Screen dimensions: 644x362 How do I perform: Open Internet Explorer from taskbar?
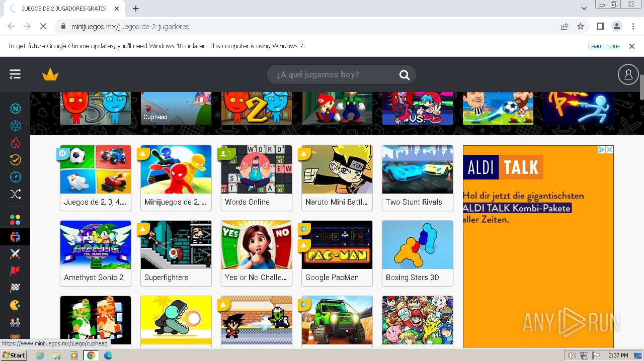(x=40, y=355)
